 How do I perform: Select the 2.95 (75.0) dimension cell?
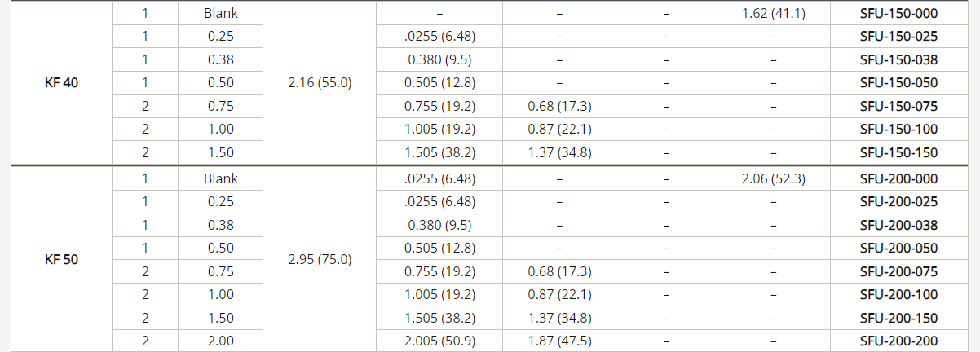pos(320,259)
